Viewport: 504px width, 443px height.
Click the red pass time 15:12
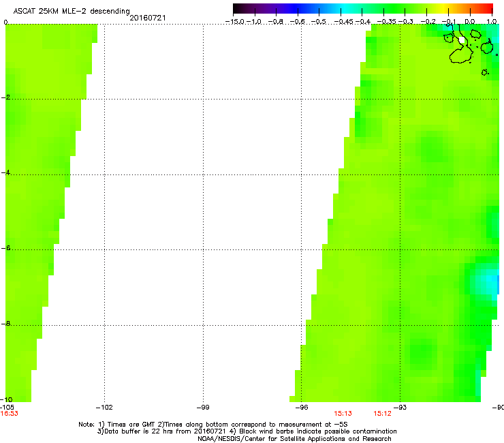pos(383,414)
